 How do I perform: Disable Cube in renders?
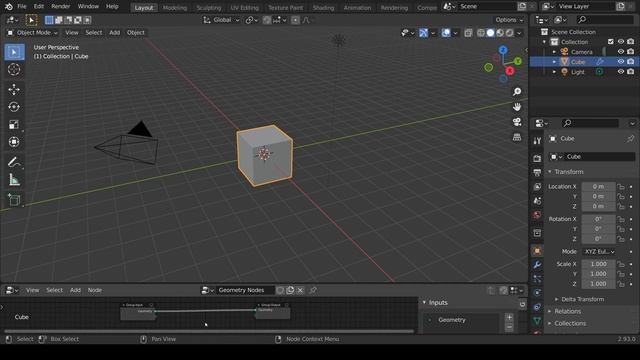pos(631,62)
